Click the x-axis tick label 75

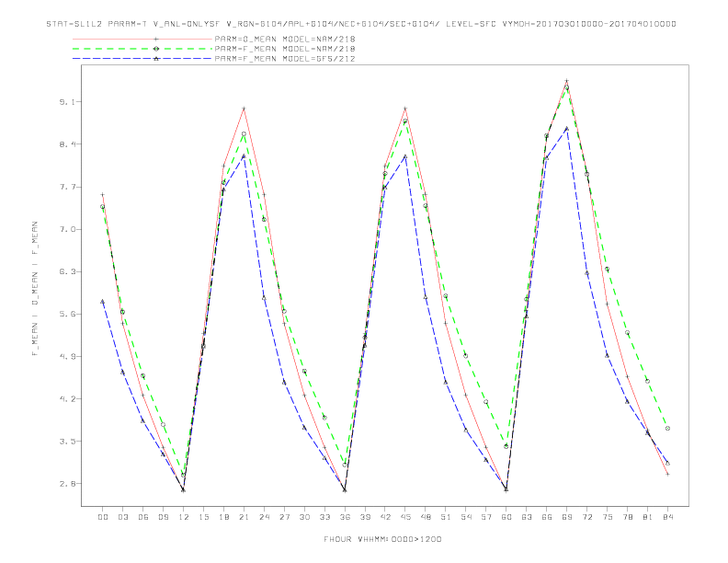tap(607, 517)
